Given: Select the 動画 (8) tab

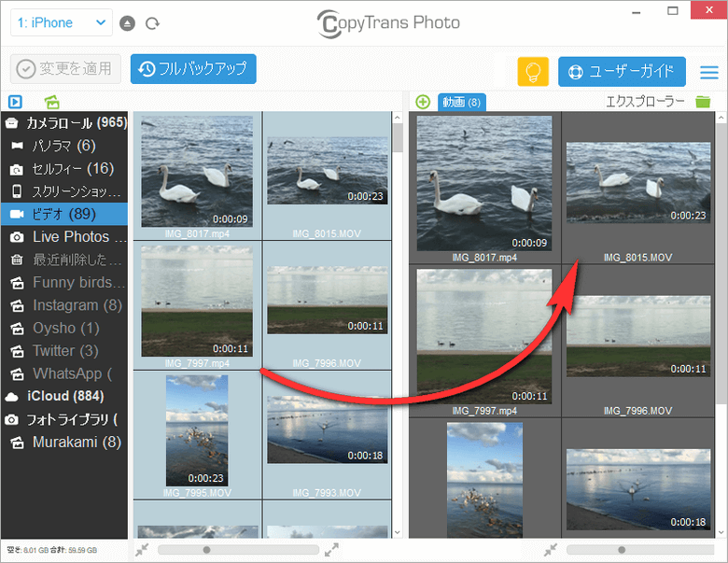Looking at the screenshot, I should 461,102.
